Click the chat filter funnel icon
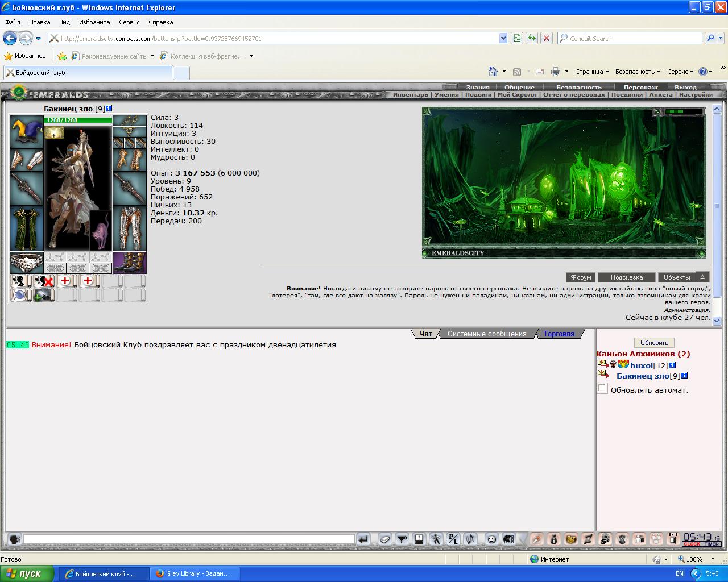 [402, 539]
